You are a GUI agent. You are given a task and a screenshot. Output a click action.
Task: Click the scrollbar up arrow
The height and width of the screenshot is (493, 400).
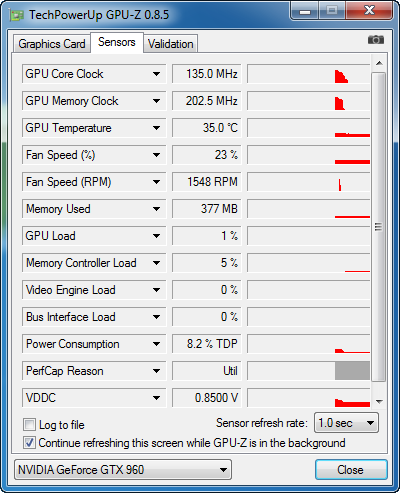(379, 63)
